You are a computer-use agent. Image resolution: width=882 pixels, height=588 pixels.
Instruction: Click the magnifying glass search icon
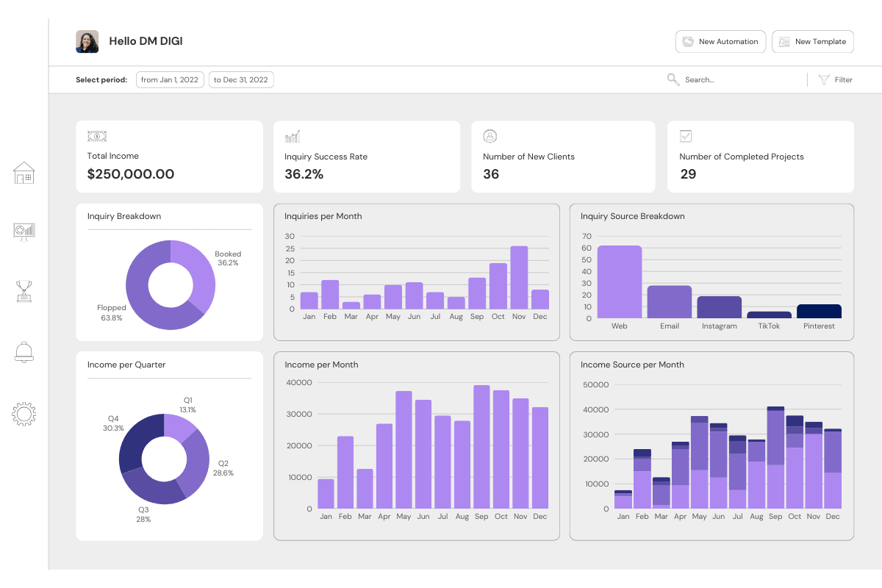[x=673, y=79]
